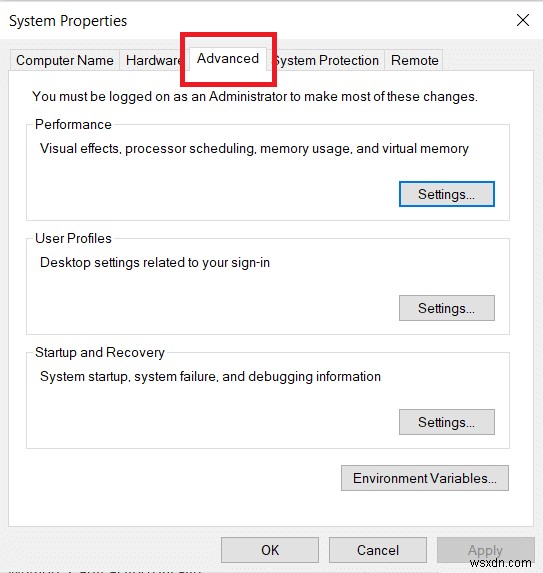This screenshot has height=573, width=543.
Task: Close the System Properties dialog
Action: point(523,20)
